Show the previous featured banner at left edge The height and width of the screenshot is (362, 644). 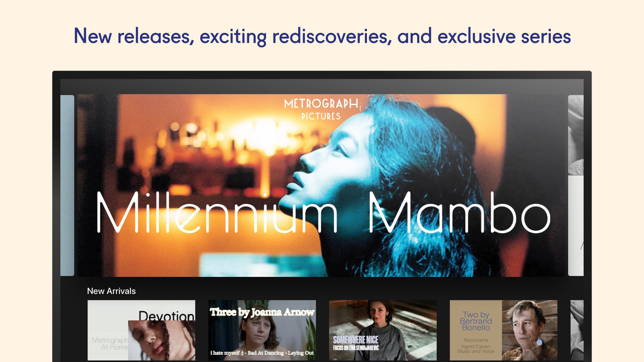point(67,185)
